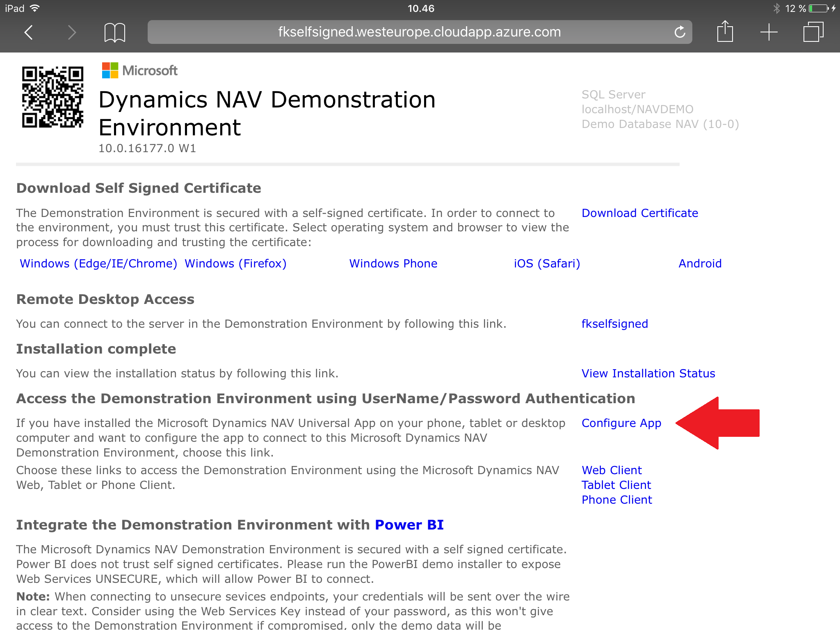Image resolution: width=840 pixels, height=630 pixels.
Task: Click the Configure App link
Action: (x=621, y=423)
